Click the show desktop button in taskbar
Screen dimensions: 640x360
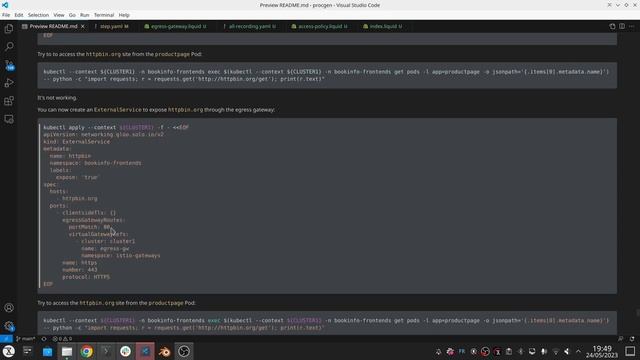coord(630,351)
